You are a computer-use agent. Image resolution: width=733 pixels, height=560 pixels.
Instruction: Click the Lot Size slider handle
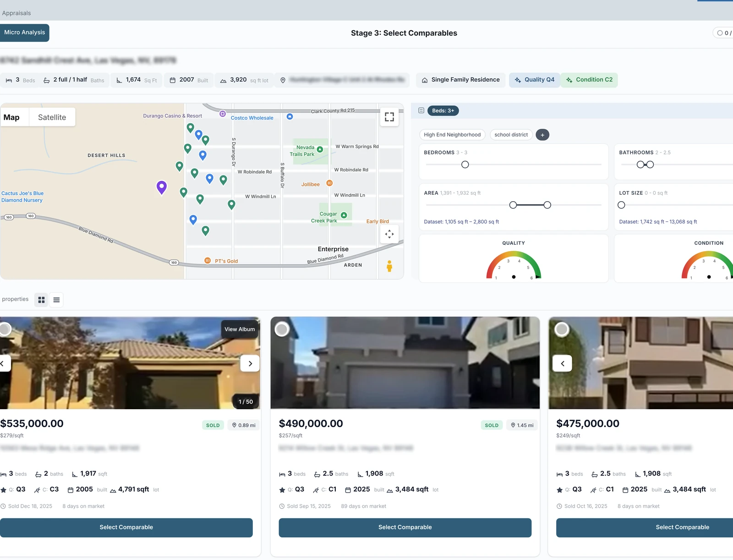pyautogui.click(x=621, y=205)
